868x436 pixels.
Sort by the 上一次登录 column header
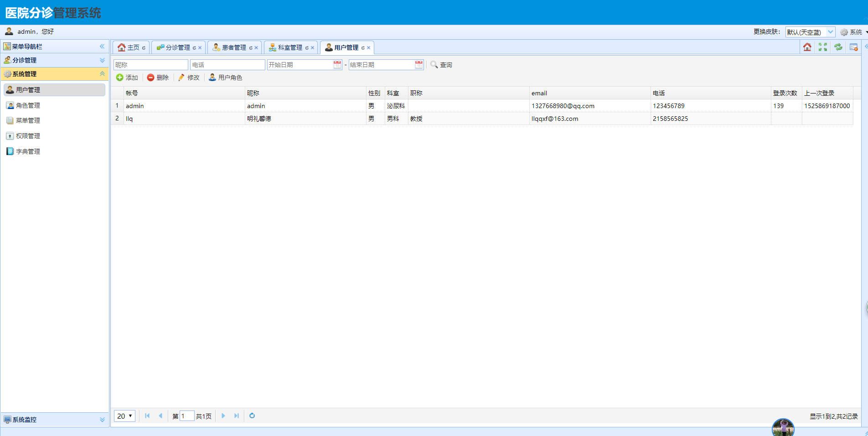click(x=827, y=93)
